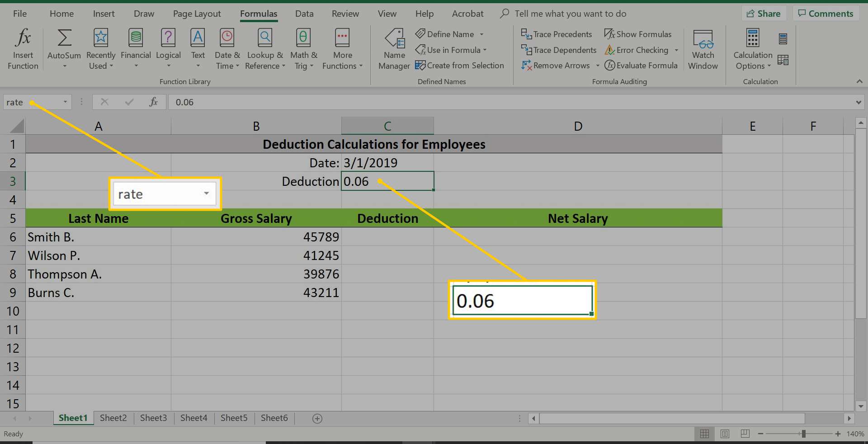Image resolution: width=868 pixels, height=444 pixels.
Task: Click the Share button
Action: (x=764, y=14)
